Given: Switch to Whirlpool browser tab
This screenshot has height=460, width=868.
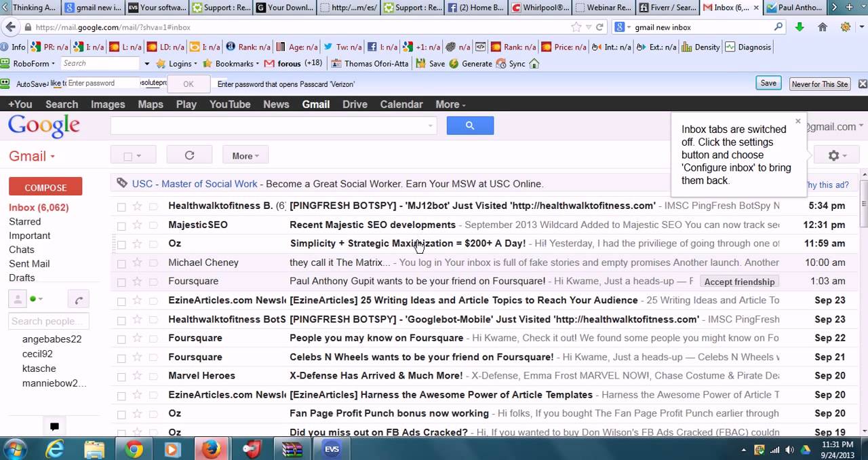Looking at the screenshot, I should click(539, 8).
